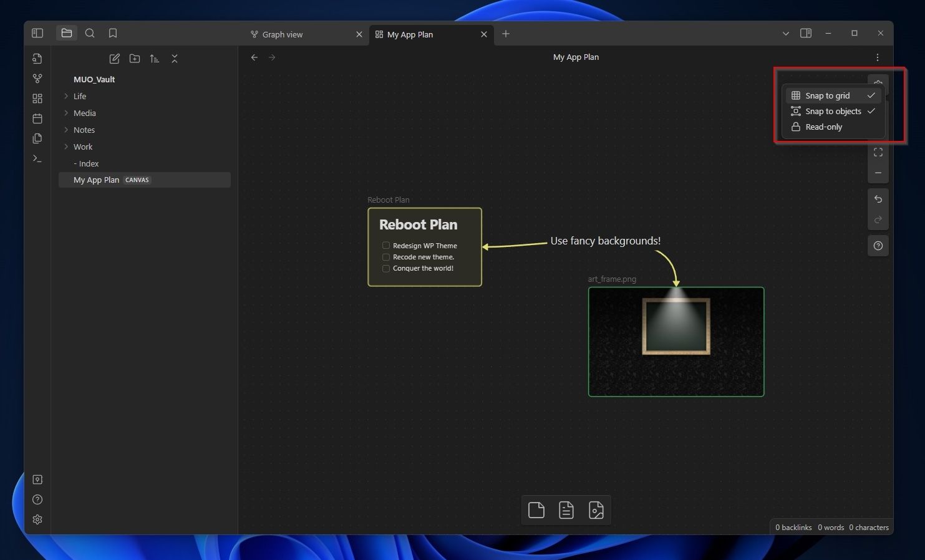Select the art_frame.png image on canvas
This screenshot has width=925, height=560.
676,342
